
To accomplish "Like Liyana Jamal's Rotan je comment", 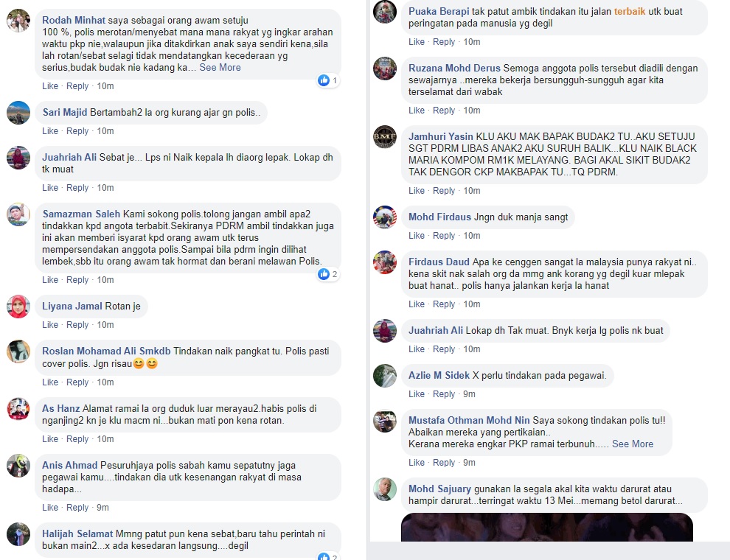I will [x=50, y=325].
